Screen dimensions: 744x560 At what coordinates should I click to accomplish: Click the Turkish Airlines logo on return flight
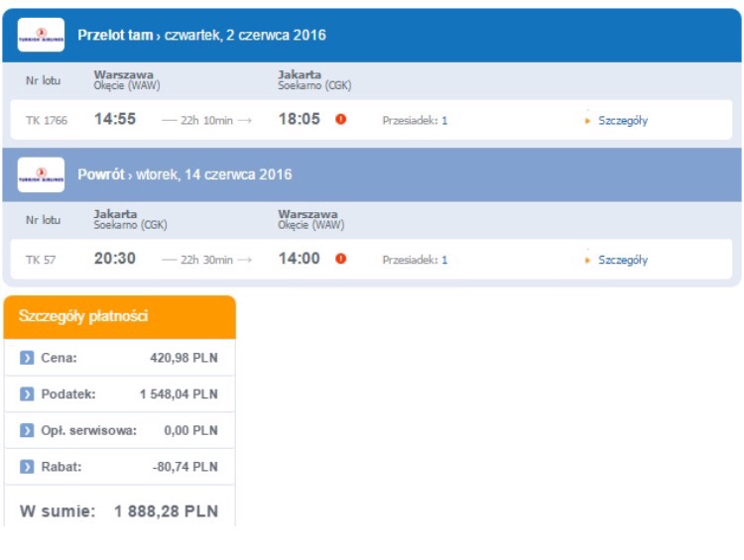(x=41, y=174)
